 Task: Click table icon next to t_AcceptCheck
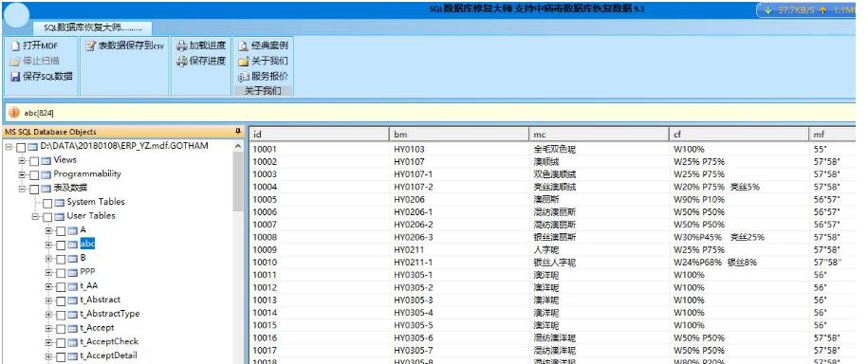point(72,342)
